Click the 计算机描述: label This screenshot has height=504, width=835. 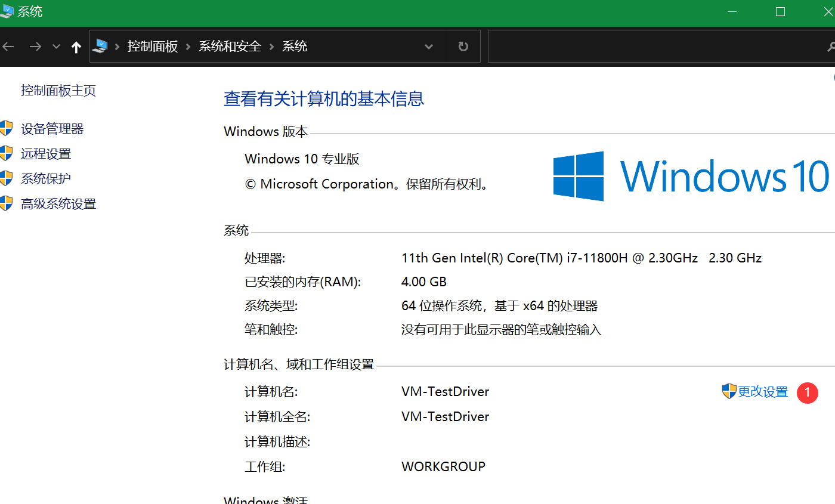pos(277,442)
